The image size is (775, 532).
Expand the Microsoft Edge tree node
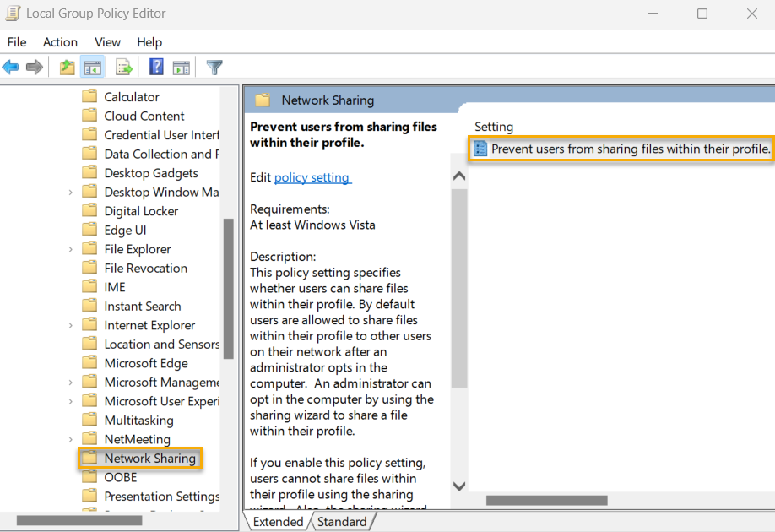point(72,362)
